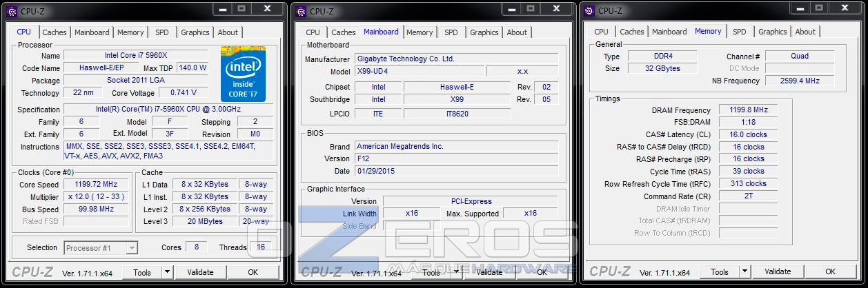This screenshot has height=288, width=868.
Task: Click Level 3 cache 20 MBytes value
Action: pos(205,222)
